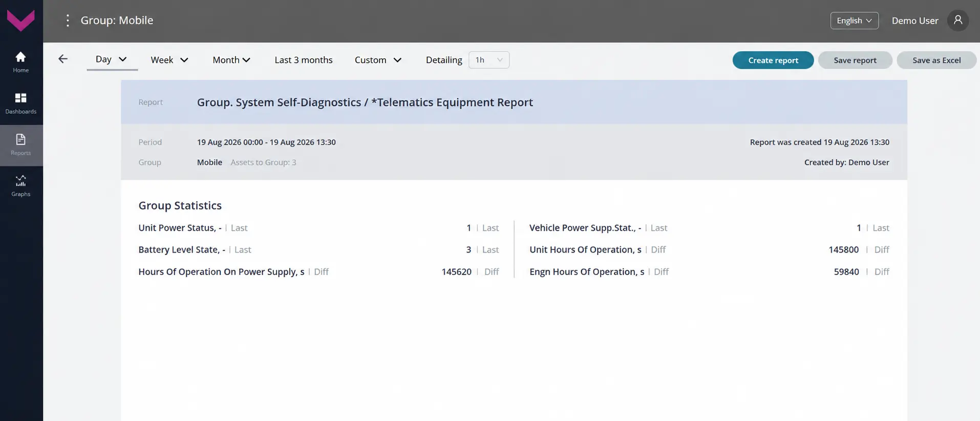This screenshot has height=421, width=980.
Task: Click Unit Power Status value 1
Action: (x=468, y=228)
